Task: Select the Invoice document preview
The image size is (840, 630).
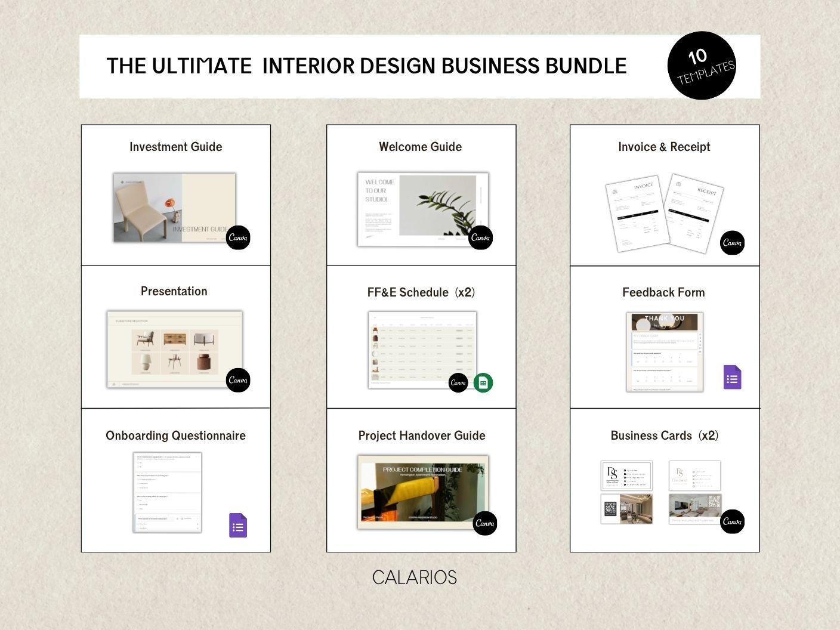Action: [637, 213]
